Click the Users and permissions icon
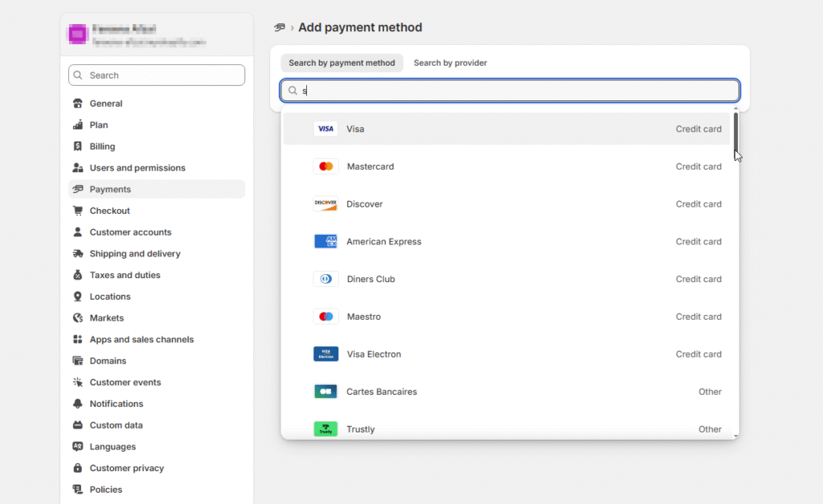The width and height of the screenshot is (823, 504). [78, 168]
